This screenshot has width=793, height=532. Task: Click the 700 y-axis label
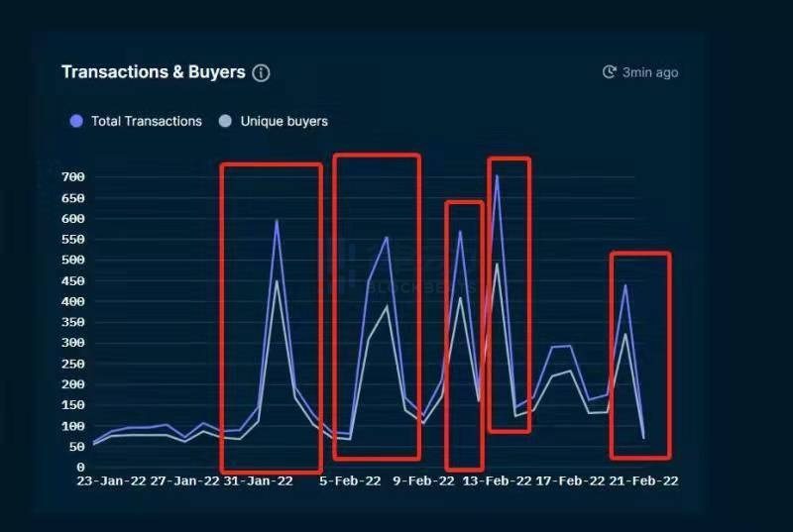(x=72, y=177)
